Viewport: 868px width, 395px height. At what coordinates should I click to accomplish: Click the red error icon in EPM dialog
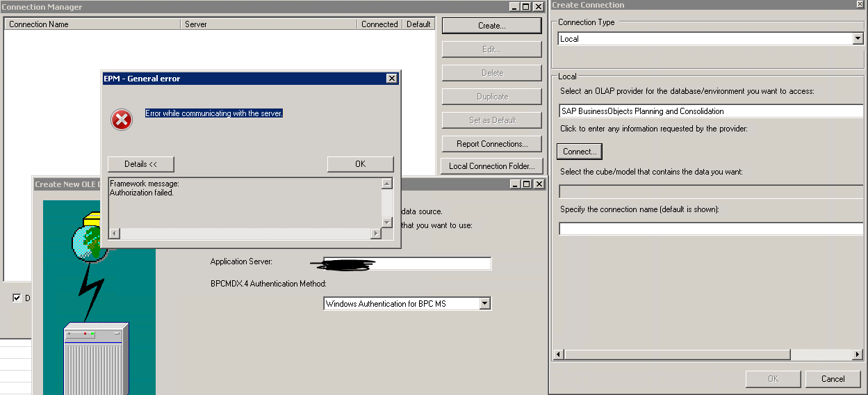coord(122,120)
